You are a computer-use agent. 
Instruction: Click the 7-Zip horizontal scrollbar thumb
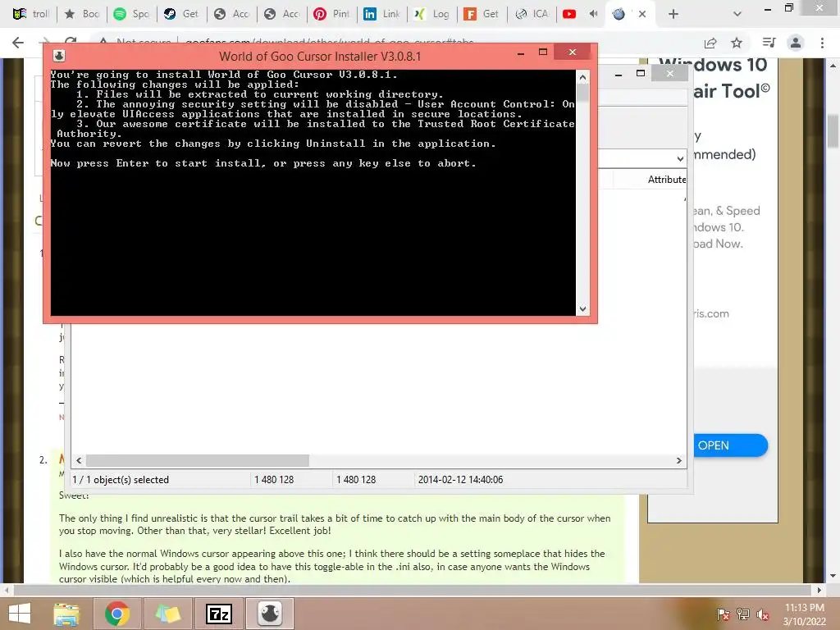pos(198,461)
